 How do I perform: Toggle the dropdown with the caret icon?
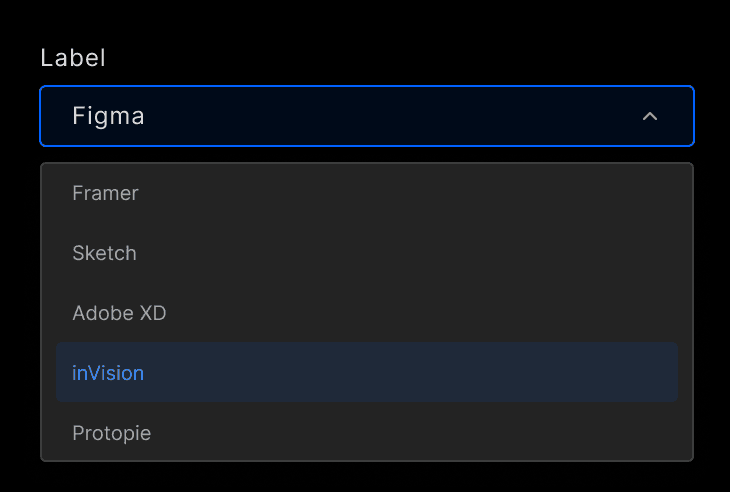[650, 116]
